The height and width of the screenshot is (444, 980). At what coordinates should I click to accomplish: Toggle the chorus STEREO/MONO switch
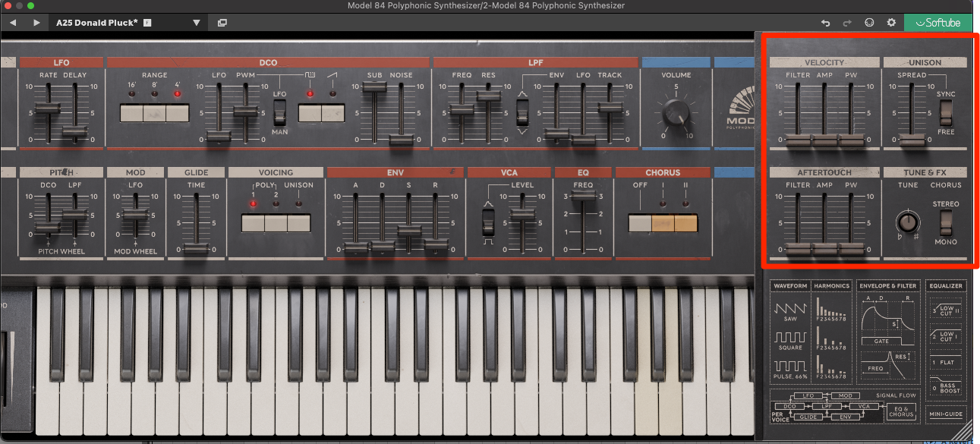(x=945, y=222)
